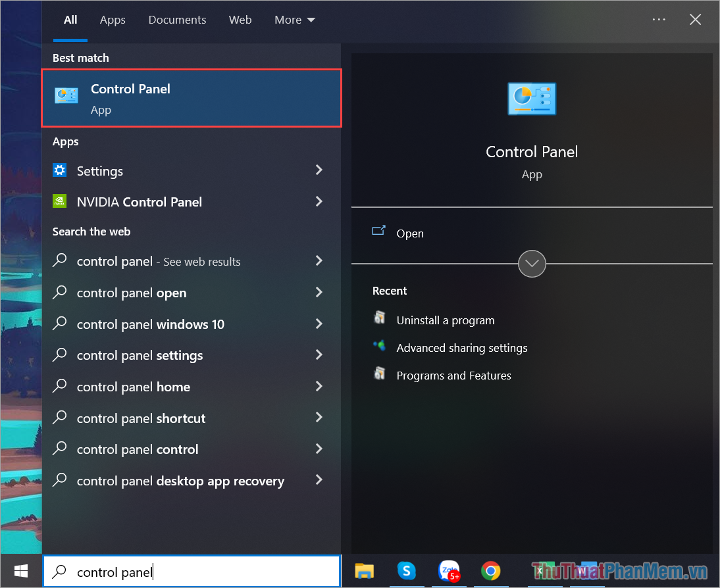Viewport: 720px width, 588px height.
Task: Click Open in the preview pane
Action: (409, 233)
